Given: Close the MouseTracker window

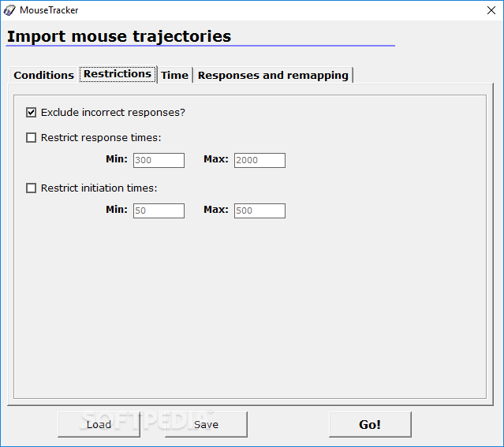Looking at the screenshot, I should click(491, 10).
